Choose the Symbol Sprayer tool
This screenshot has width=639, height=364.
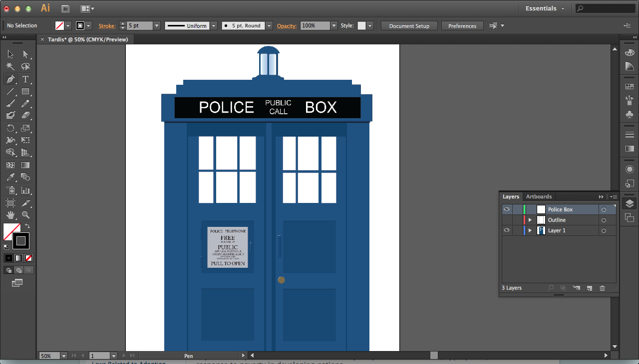[x=10, y=190]
